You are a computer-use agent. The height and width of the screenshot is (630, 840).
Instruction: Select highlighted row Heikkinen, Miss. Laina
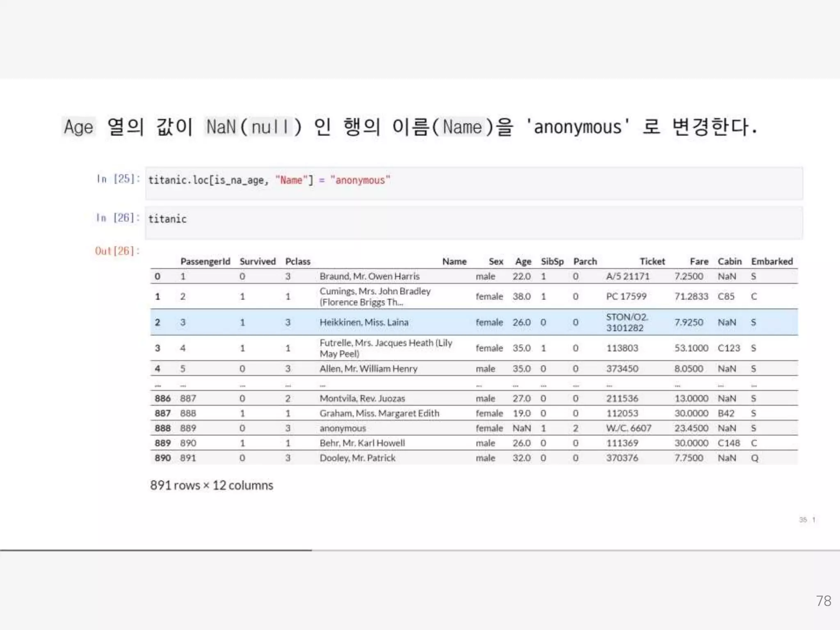coord(364,322)
